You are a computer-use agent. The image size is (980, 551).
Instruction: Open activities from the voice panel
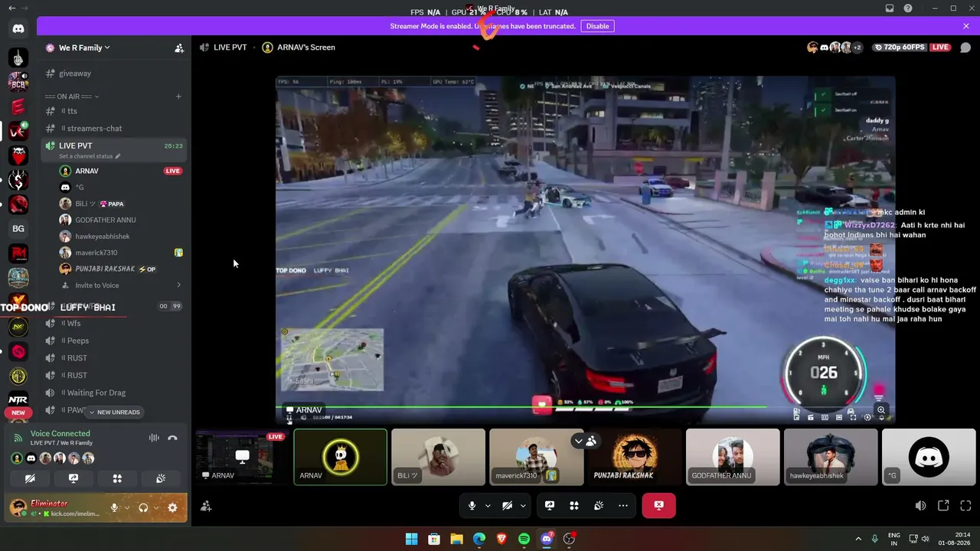[117, 478]
